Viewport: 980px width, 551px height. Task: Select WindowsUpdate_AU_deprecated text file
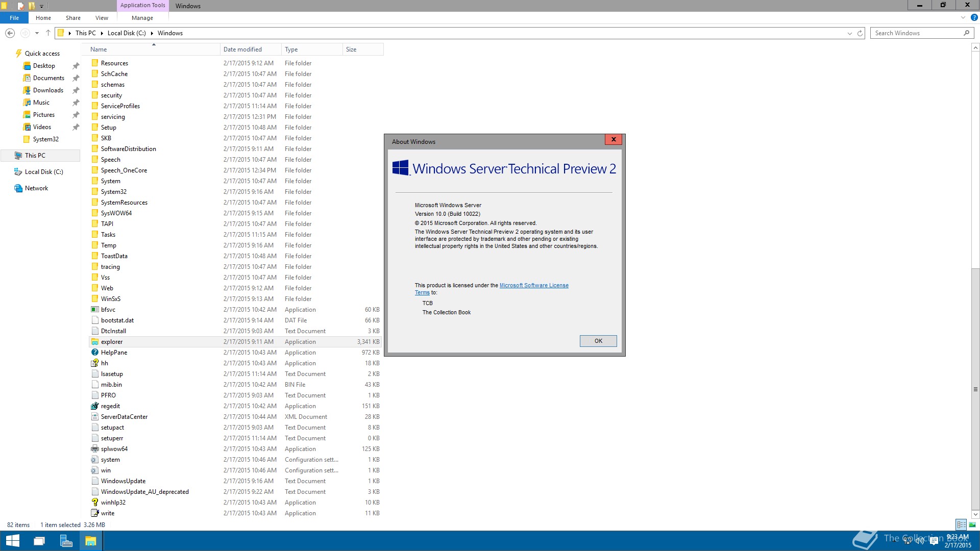[x=235, y=492]
